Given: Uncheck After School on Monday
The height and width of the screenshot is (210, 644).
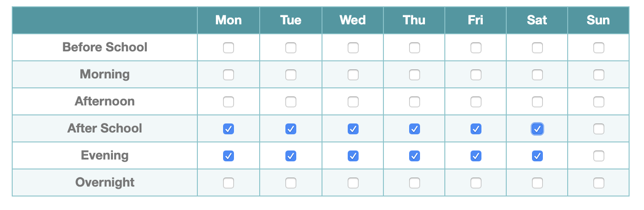Looking at the screenshot, I should pyautogui.click(x=229, y=129).
